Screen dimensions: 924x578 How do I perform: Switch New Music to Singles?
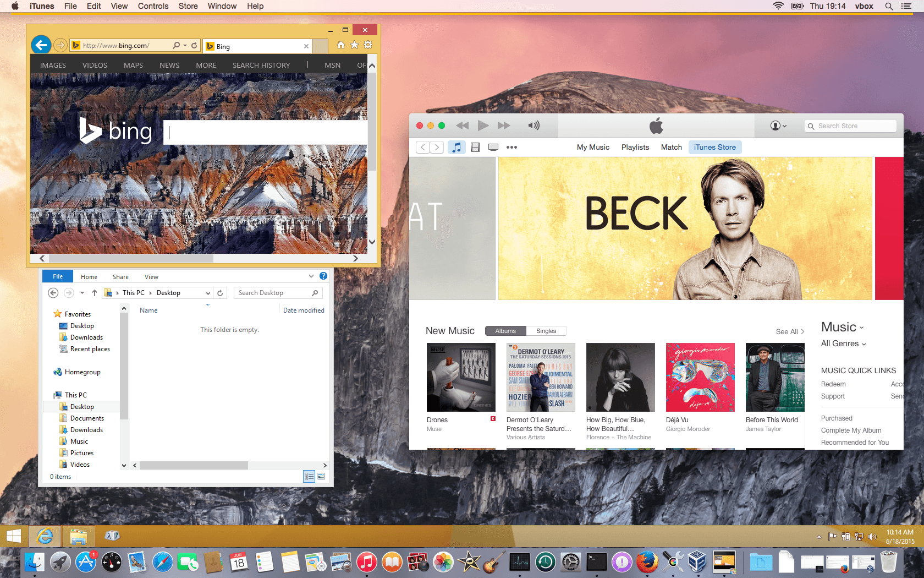coord(546,331)
